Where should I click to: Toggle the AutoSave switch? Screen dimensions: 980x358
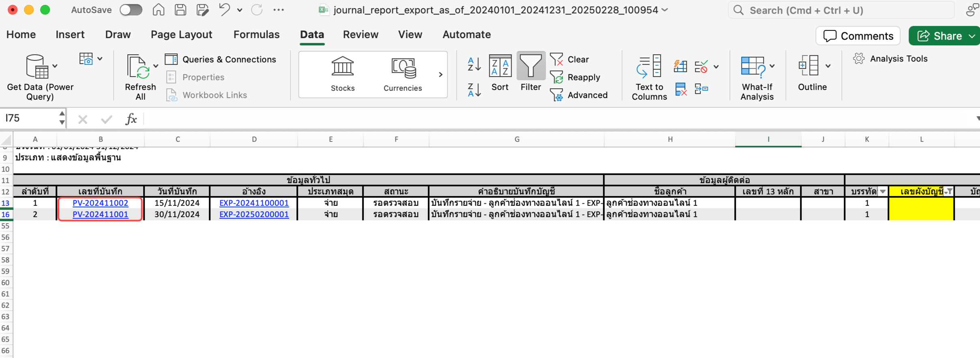click(131, 10)
